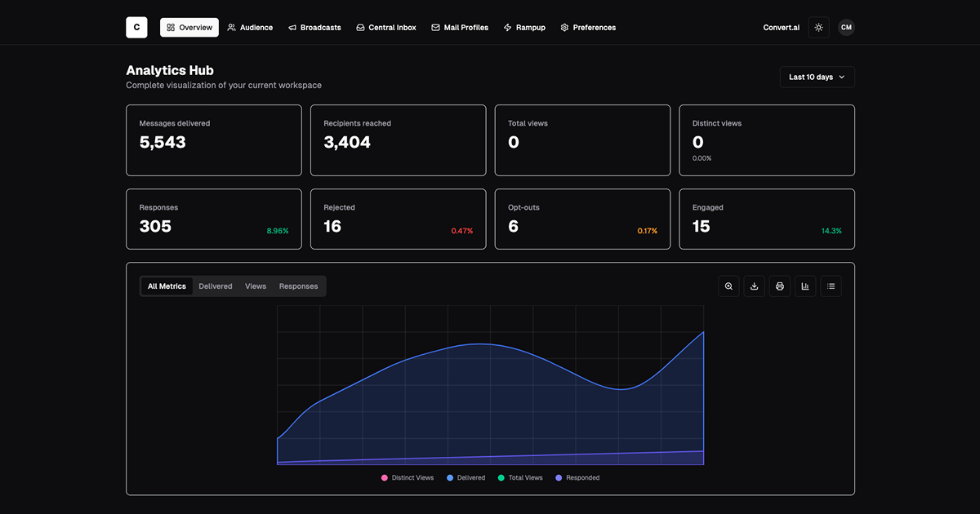Screen dimensions: 980x514
Task: Hide the Delivered series in chart legend
Action: pyautogui.click(x=465, y=478)
